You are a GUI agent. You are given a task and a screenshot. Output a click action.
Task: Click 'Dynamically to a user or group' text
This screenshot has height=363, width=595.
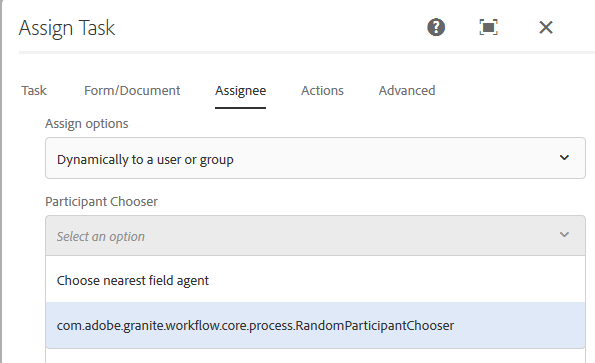pyautogui.click(x=145, y=160)
